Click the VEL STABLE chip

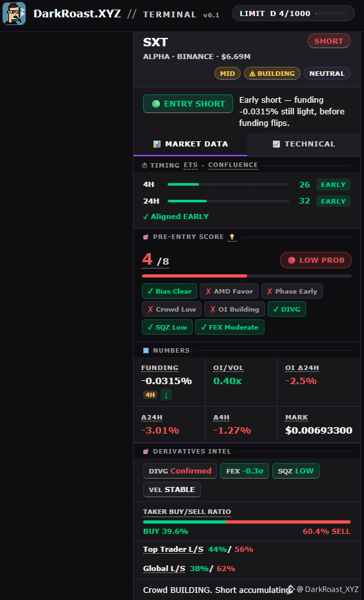coord(172,490)
